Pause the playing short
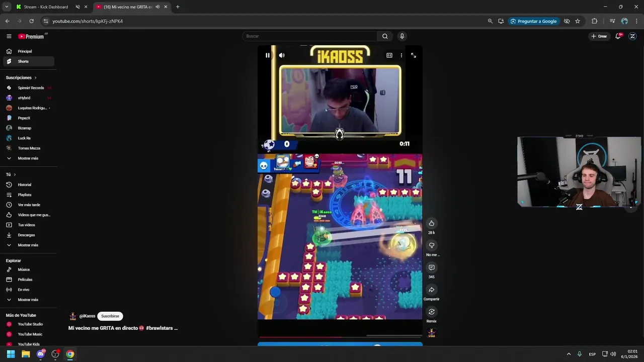The image size is (644, 362). point(268,55)
